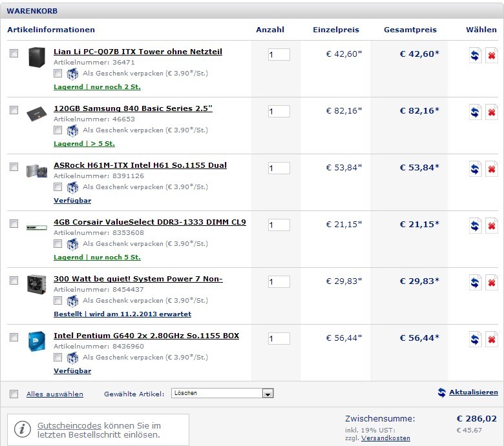Select the Intel Pentium G640 item checkbox

pos(14,337)
